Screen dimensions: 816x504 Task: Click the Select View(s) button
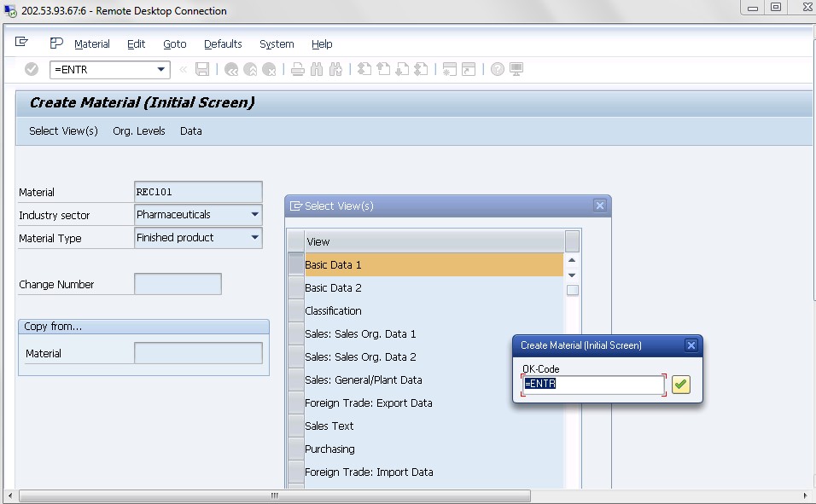tap(61, 130)
